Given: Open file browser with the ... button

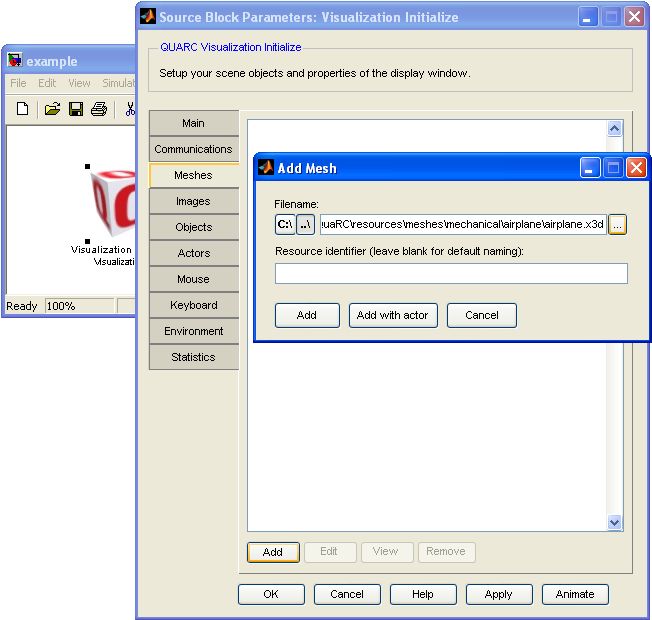Looking at the screenshot, I should (617, 225).
